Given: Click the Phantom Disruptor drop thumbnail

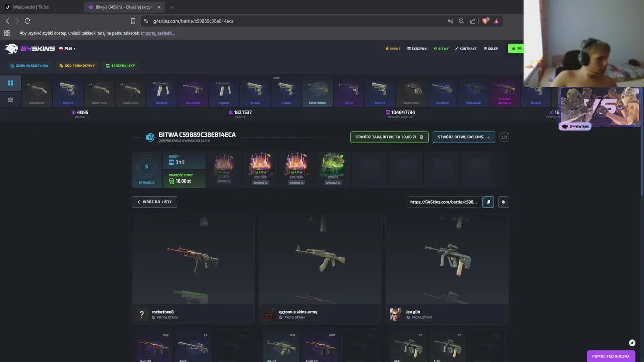Looking at the screenshot, I should click(x=505, y=93).
